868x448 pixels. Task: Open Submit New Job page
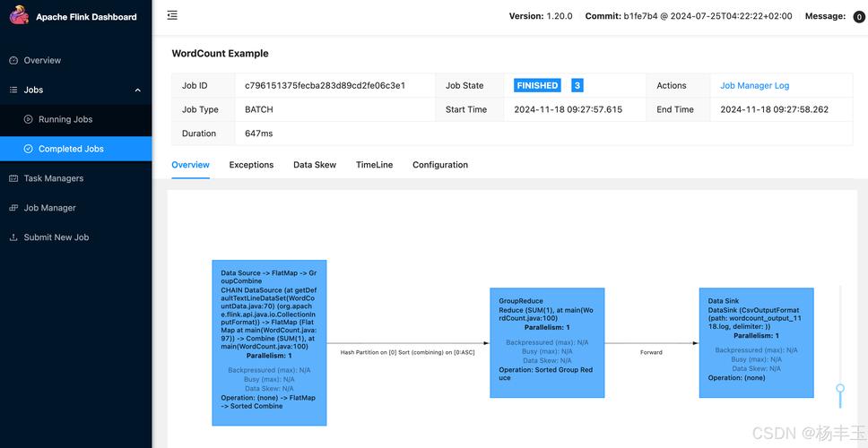pyautogui.click(x=76, y=237)
